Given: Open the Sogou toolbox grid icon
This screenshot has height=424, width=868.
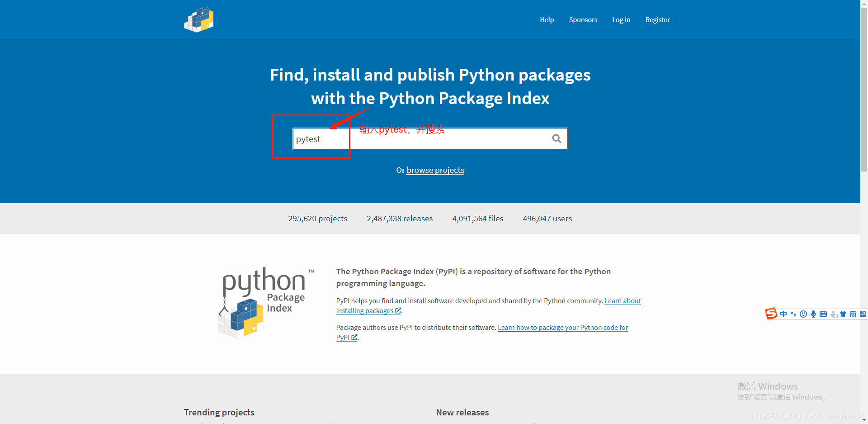Looking at the screenshot, I should pos(863,314).
